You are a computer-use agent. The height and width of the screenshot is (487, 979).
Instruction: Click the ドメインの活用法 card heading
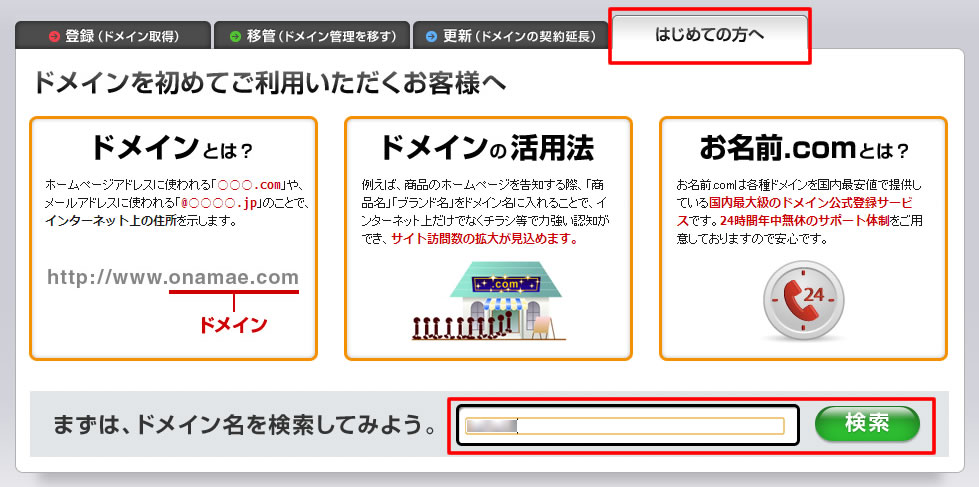click(487, 149)
